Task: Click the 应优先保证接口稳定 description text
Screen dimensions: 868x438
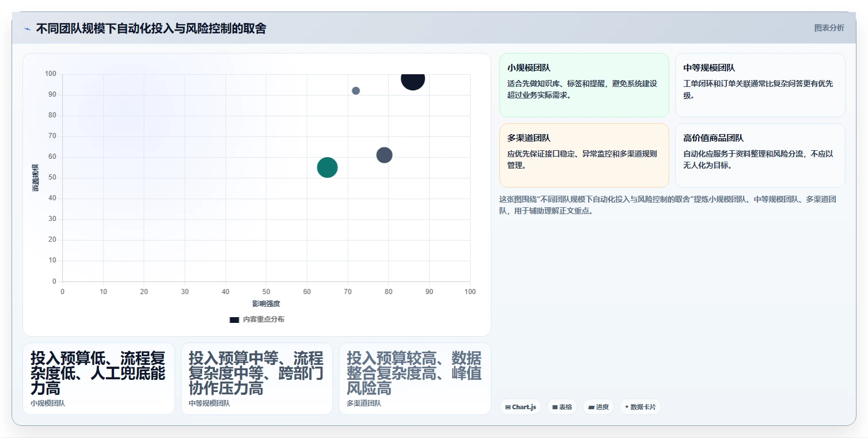Action: [x=582, y=159]
